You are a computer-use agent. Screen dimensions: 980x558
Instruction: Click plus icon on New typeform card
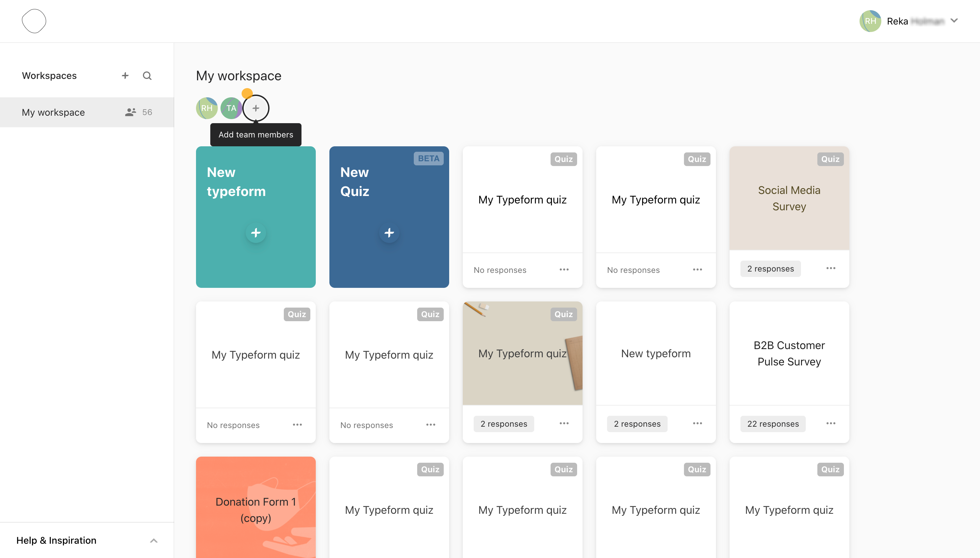tap(256, 233)
